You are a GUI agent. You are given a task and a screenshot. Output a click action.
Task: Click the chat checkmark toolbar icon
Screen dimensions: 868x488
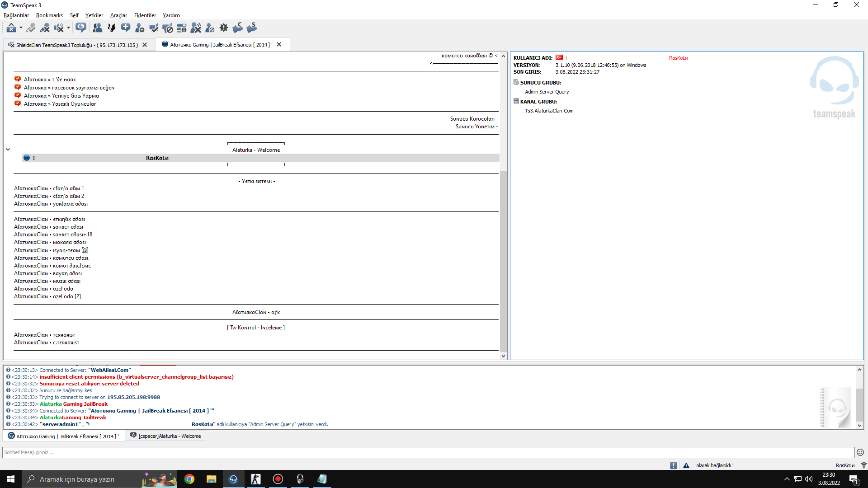pyautogui.click(x=154, y=28)
